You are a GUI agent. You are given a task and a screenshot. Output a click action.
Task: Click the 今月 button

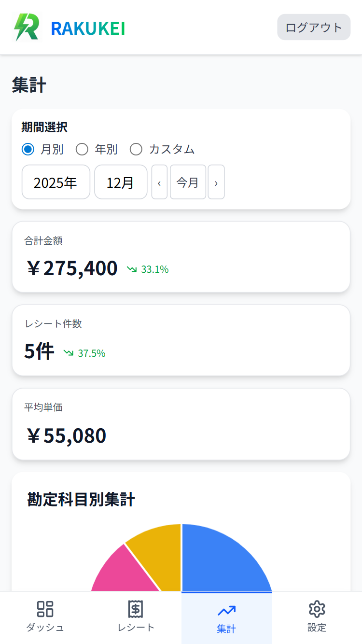(x=188, y=183)
